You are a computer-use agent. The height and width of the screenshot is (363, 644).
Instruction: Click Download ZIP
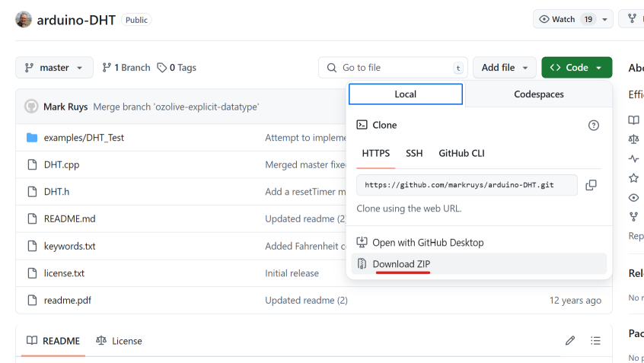[x=401, y=264]
